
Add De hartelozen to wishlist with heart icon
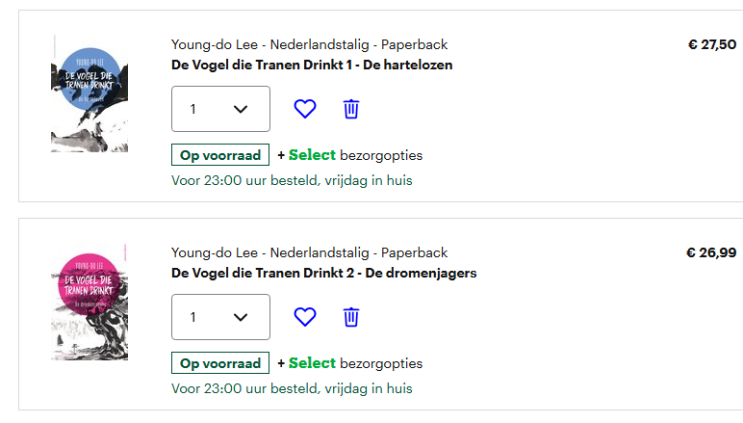tap(305, 109)
